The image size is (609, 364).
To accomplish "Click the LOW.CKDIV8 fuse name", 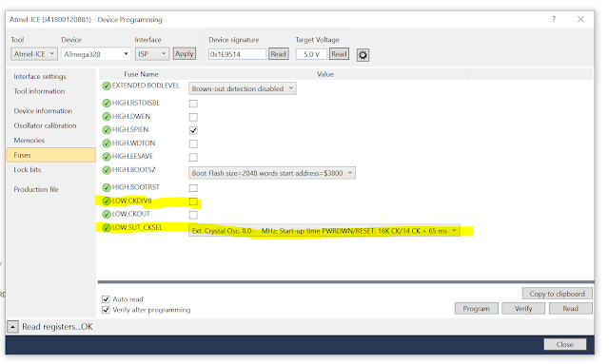I will pos(131,201).
